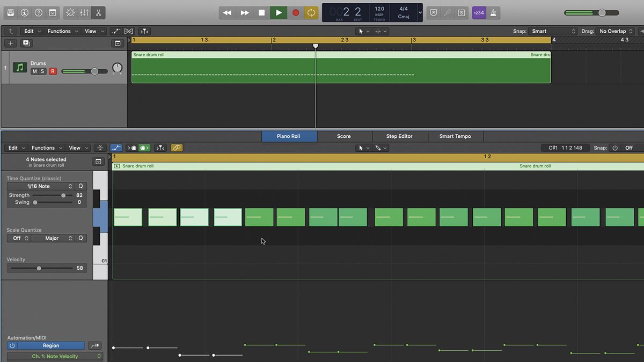Viewport: 644px width, 362px height.
Task: Open Smart Controls dial icon
Action: tap(70, 12)
